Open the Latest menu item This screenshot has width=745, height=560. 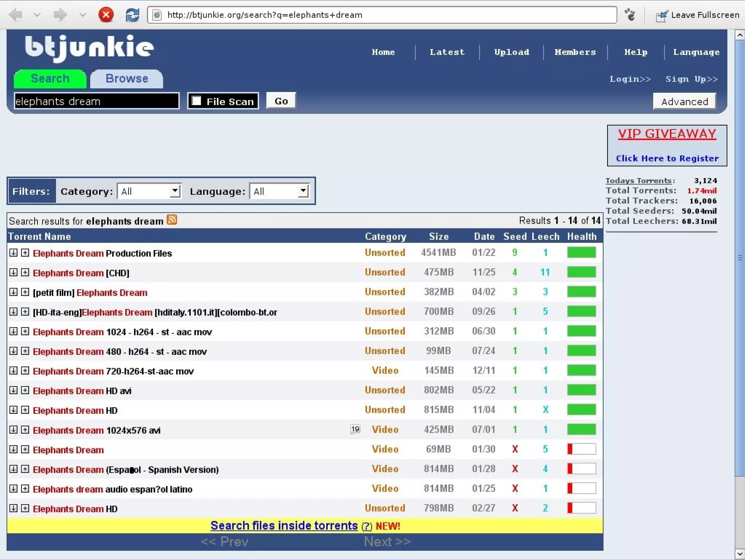(x=447, y=52)
